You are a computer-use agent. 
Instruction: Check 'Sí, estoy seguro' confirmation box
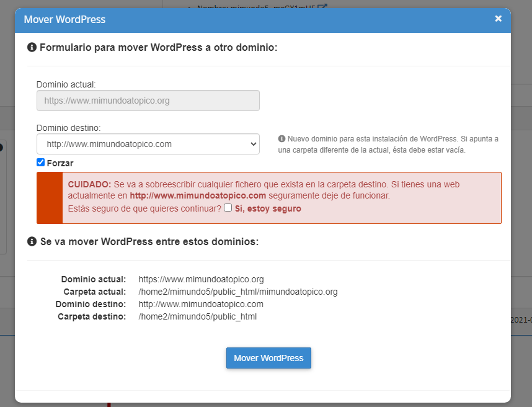228,208
